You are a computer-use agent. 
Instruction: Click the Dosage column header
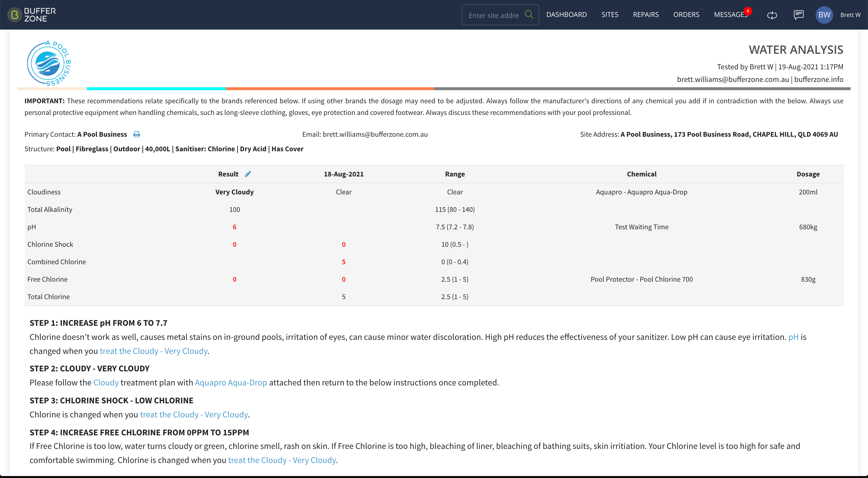[808, 174]
